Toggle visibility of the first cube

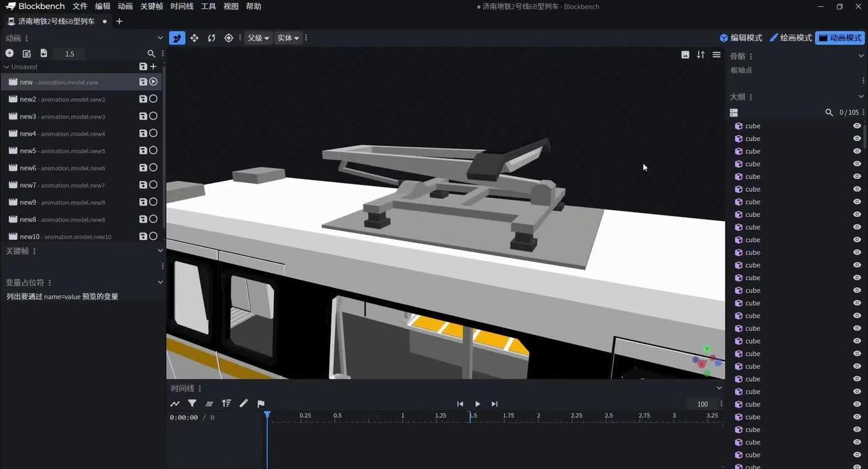pos(856,126)
